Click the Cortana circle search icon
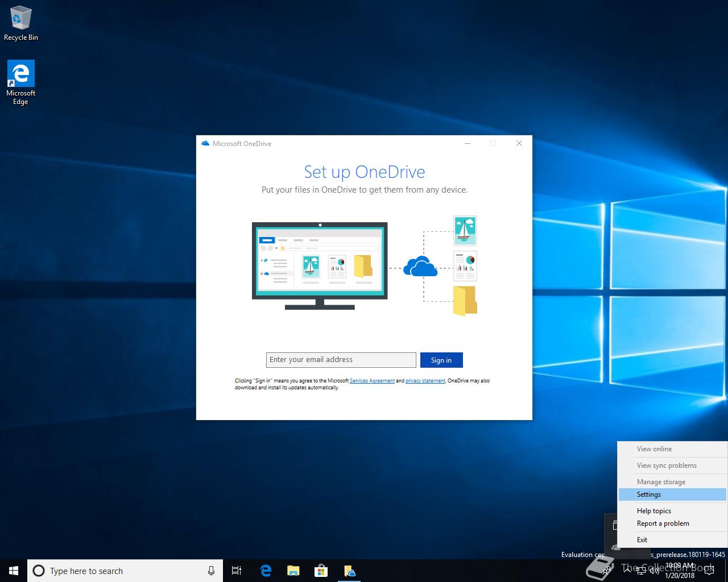The image size is (728, 582). pyautogui.click(x=39, y=571)
